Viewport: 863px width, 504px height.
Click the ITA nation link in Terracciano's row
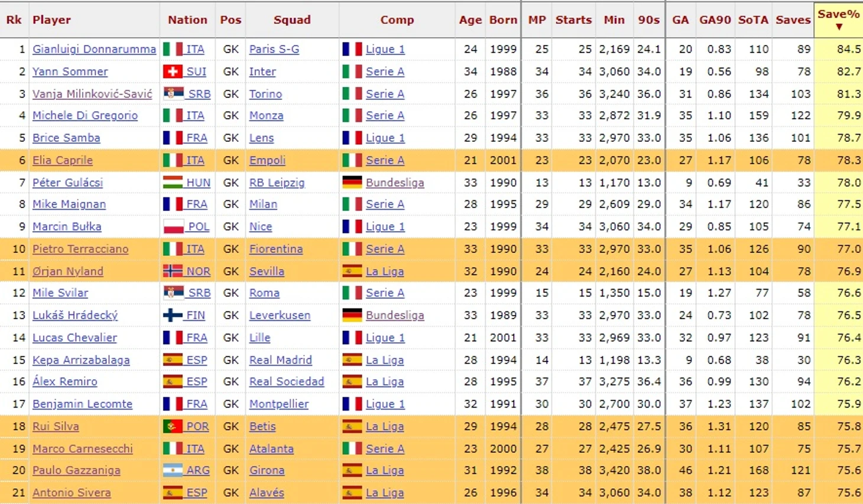[195, 249]
